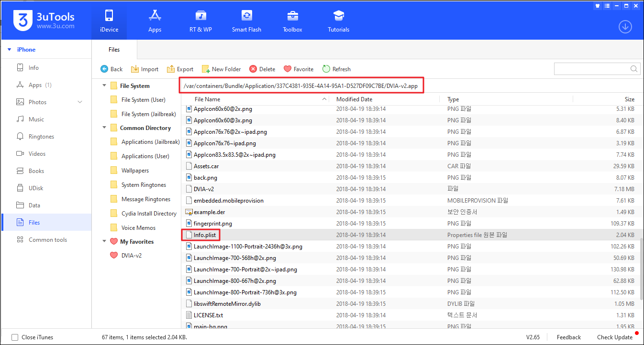Collapse the My Favorites tree group
This screenshot has height=345, width=644.
point(104,242)
